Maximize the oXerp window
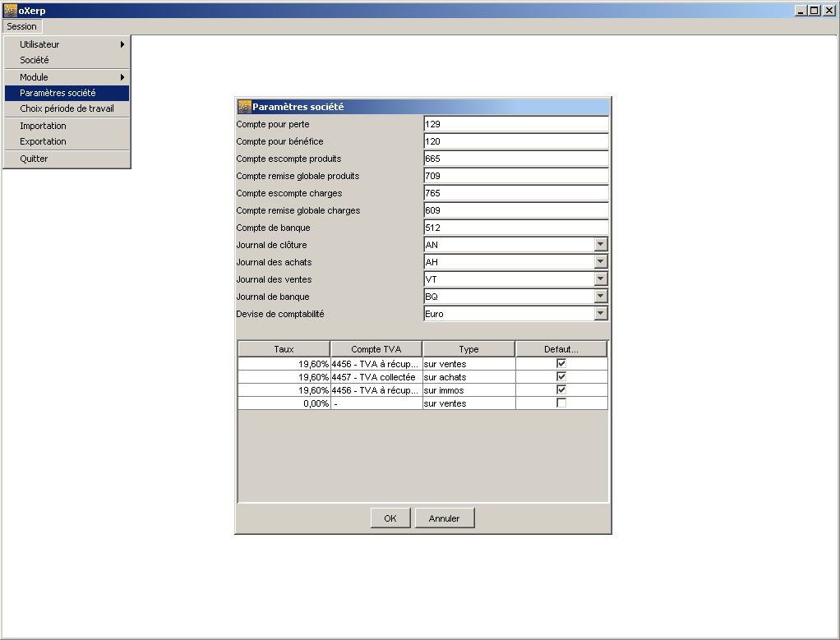 point(815,11)
